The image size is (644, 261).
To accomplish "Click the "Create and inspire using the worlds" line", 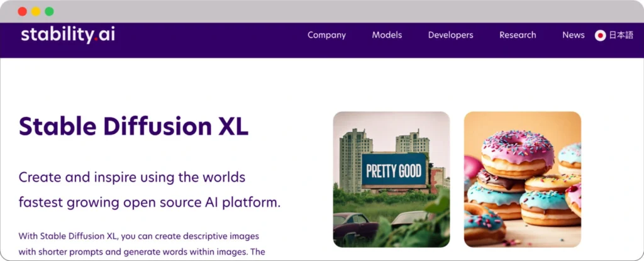I will [x=131, y=177].
